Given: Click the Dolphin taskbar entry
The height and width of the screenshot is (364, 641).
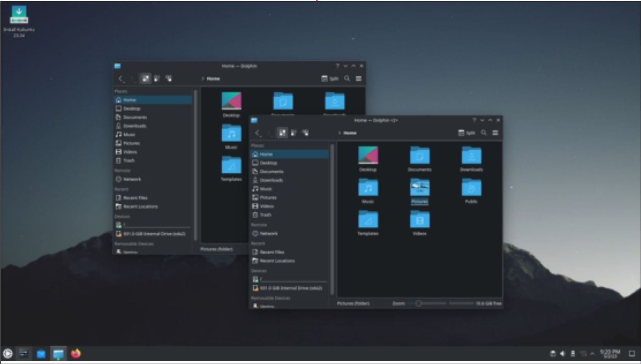Looking at the screenshot, I should [x=58, y=353].
